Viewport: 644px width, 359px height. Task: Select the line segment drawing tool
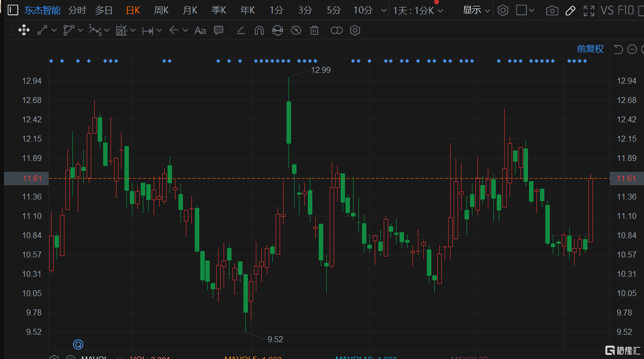tap(42, 31)
